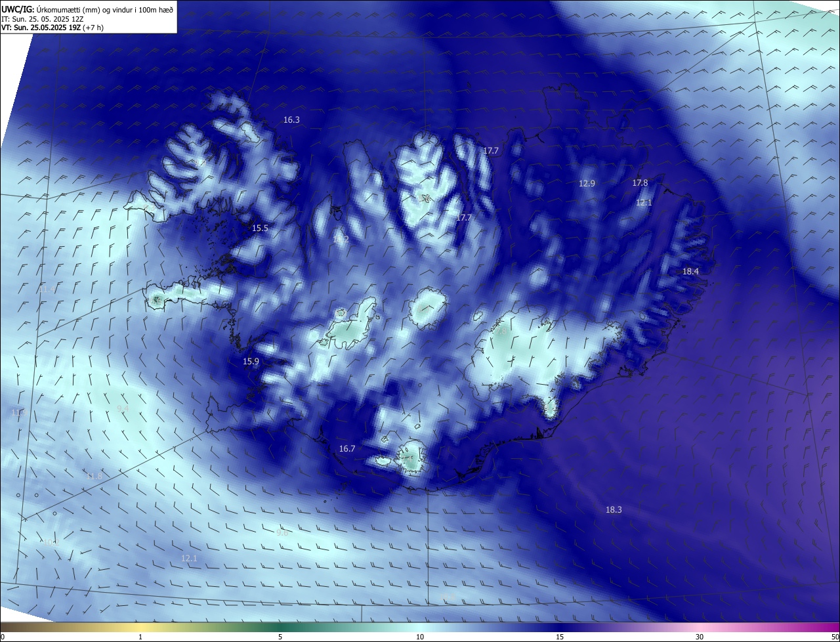The image size is (840, 642).
Task: Click the 12.9 value on the map
Action: coord(587,184)
